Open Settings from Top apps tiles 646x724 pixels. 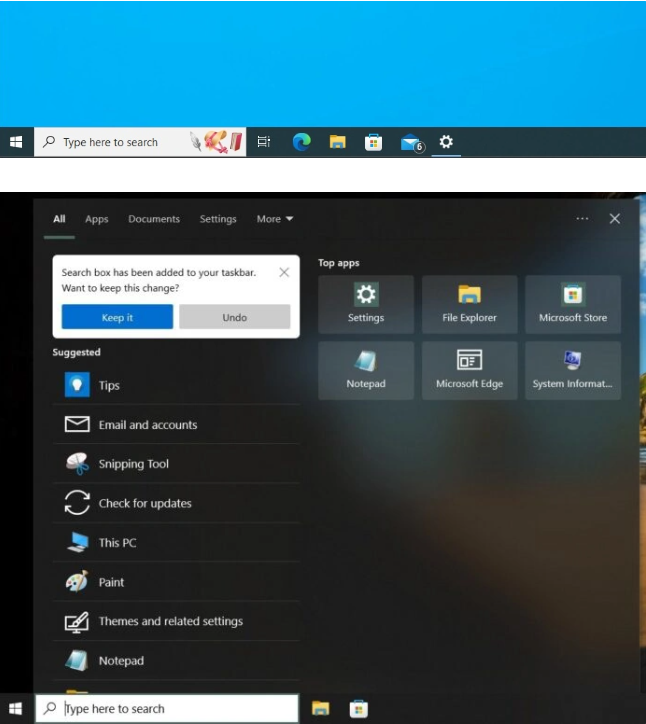pos(365,304)
